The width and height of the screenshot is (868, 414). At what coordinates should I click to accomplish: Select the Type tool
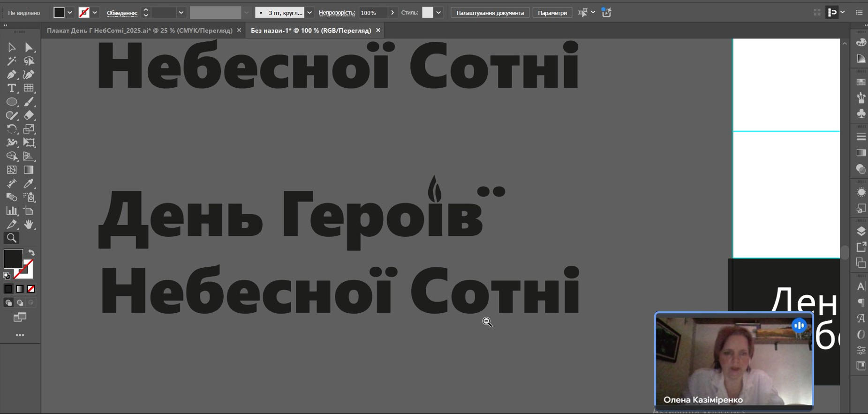point(12,89)
